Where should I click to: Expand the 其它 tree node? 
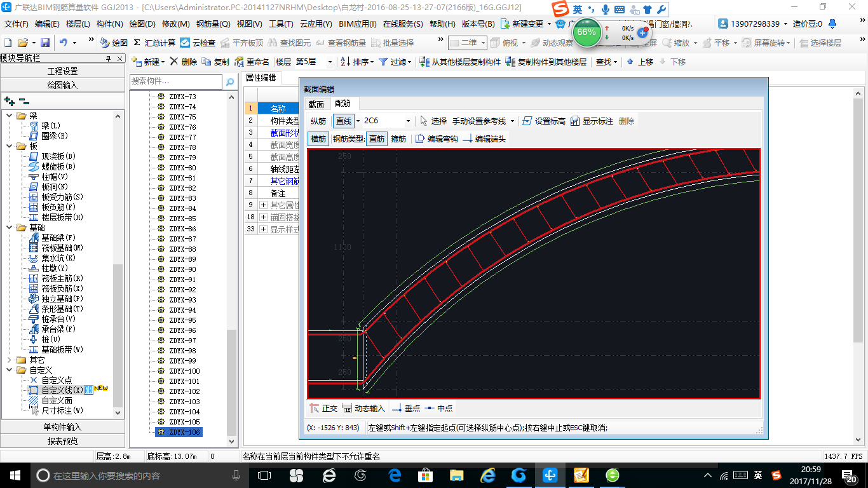[x=10, y=360]
